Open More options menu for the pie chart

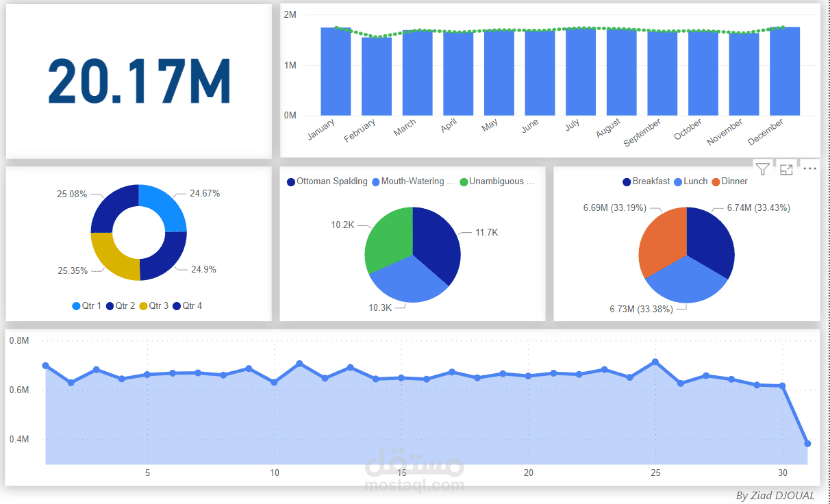809,169
